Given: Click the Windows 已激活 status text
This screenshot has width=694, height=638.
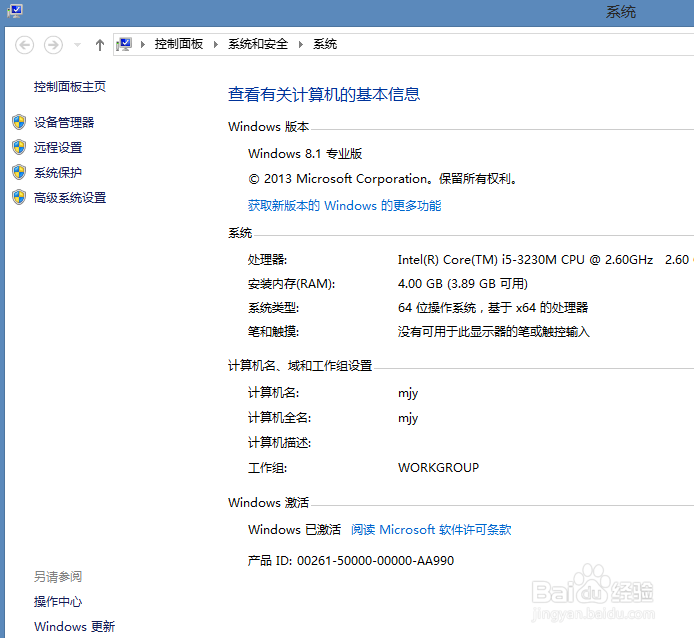Looking at the screenshot, I should (294, 530).
